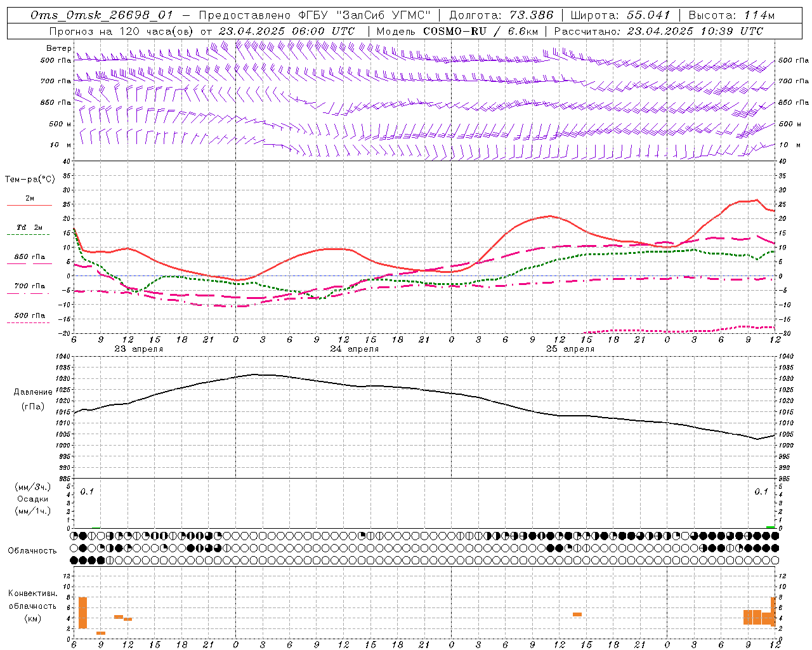Click the Конвективн. облачность panel label
This screenshot has width=812, height=650.
pyautogui.click(x=32, y=600)
